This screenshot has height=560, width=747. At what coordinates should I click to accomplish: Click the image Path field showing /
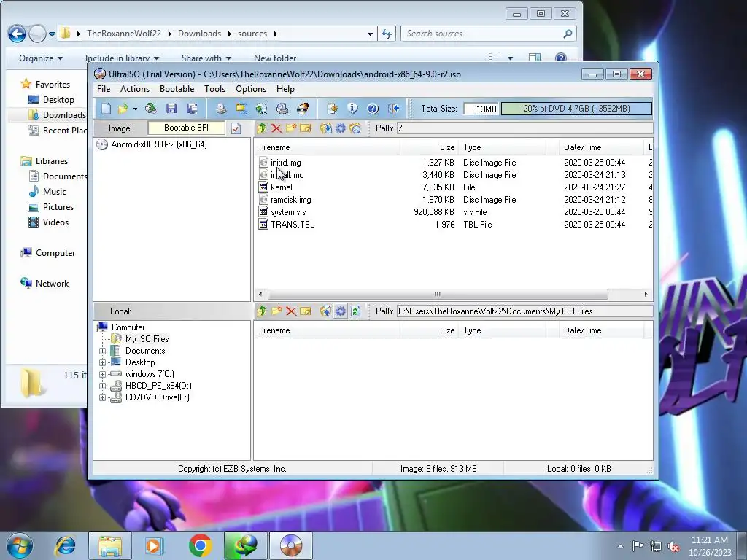click(x=525, y=128)
